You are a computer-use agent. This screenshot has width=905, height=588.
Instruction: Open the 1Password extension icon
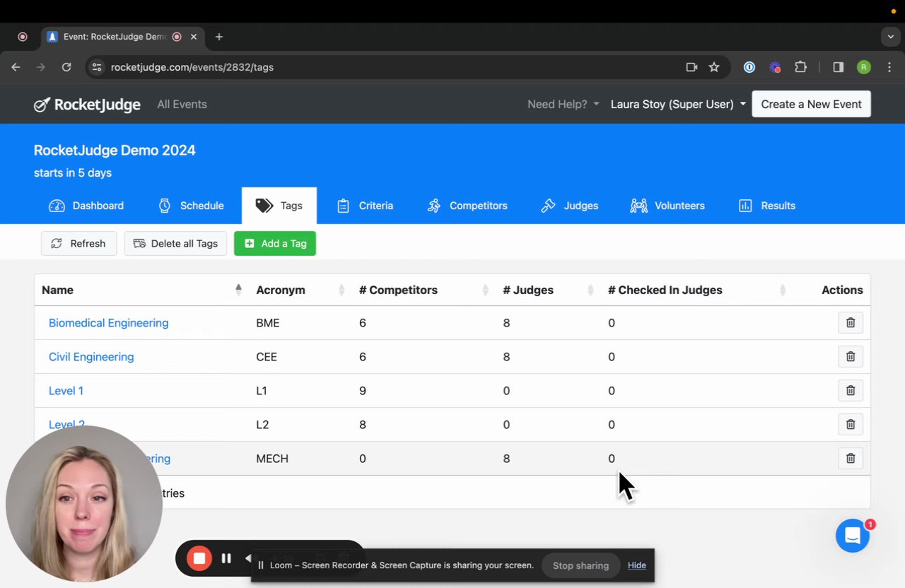tap(749, 67)
